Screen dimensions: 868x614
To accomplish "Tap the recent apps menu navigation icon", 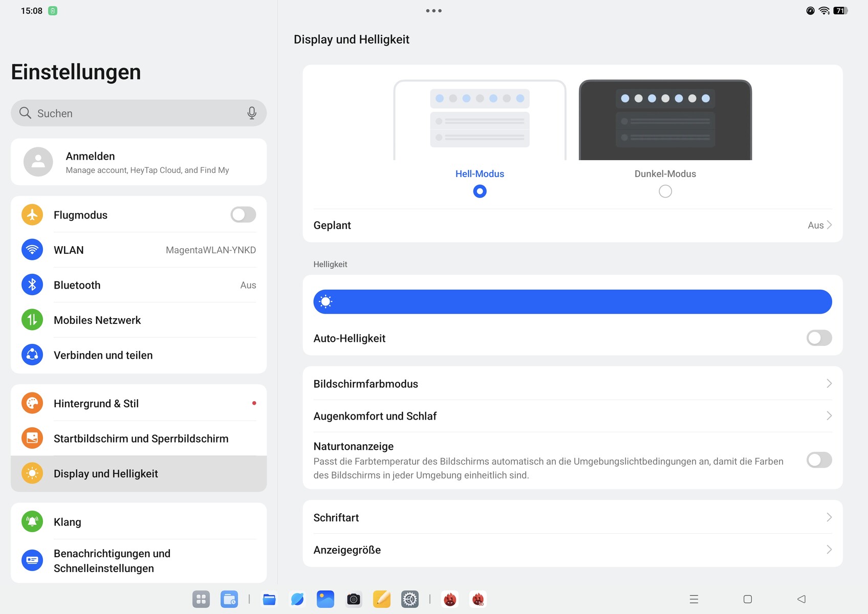I will (694, 599).
